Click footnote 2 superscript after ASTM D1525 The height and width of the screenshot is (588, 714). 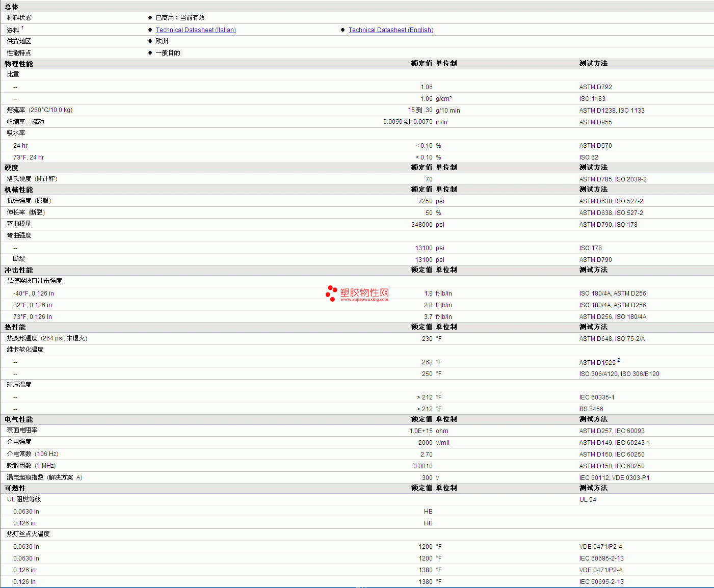[619, 360]
